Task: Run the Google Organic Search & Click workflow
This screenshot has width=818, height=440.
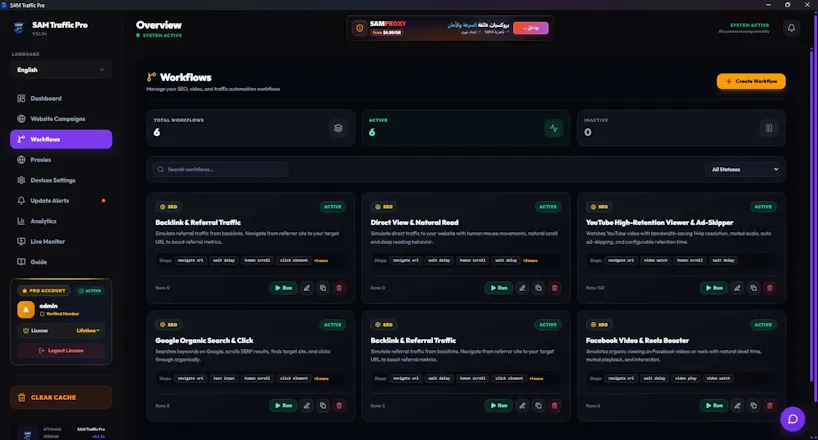Action: 283,406
